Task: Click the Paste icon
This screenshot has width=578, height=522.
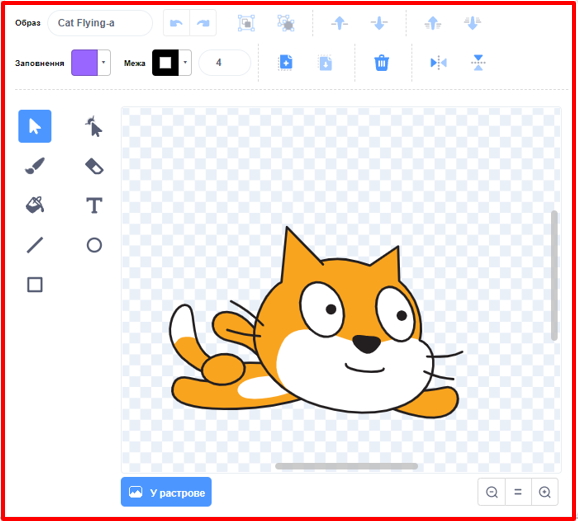Action: 325,63
